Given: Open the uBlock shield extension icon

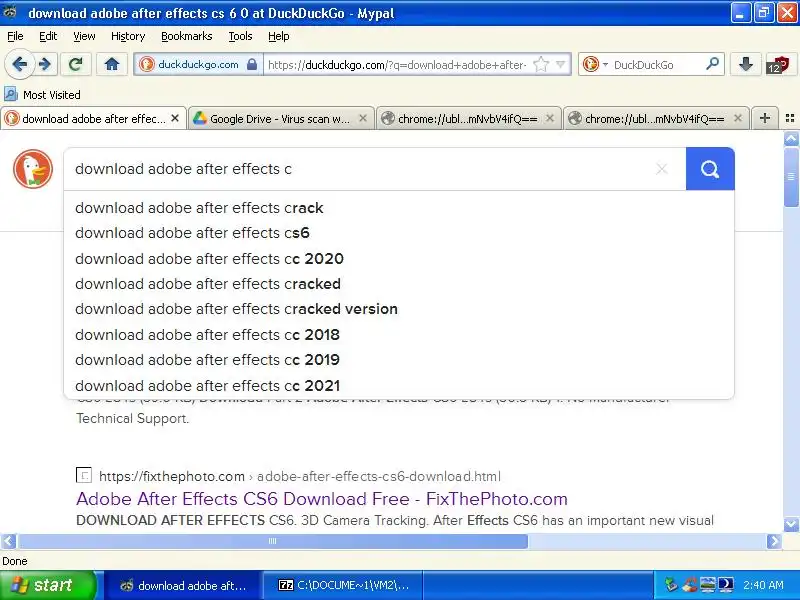Looking at the screenshot, I should (x=778, y=65).
